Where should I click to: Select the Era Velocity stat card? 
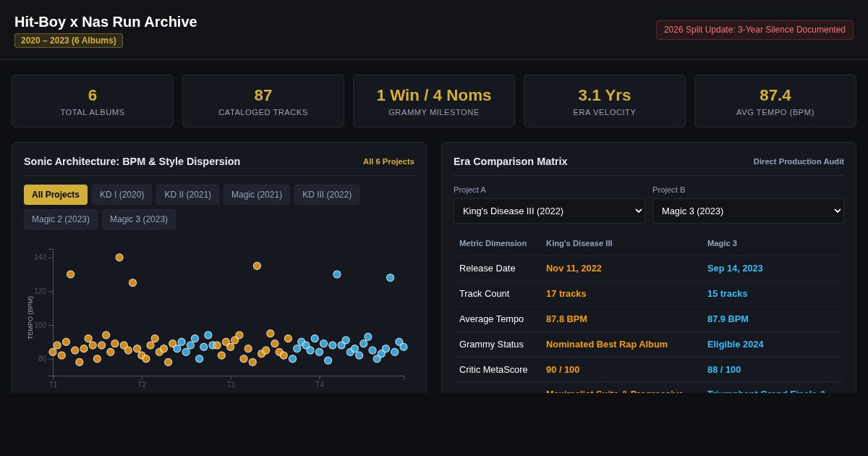point(605,101)
